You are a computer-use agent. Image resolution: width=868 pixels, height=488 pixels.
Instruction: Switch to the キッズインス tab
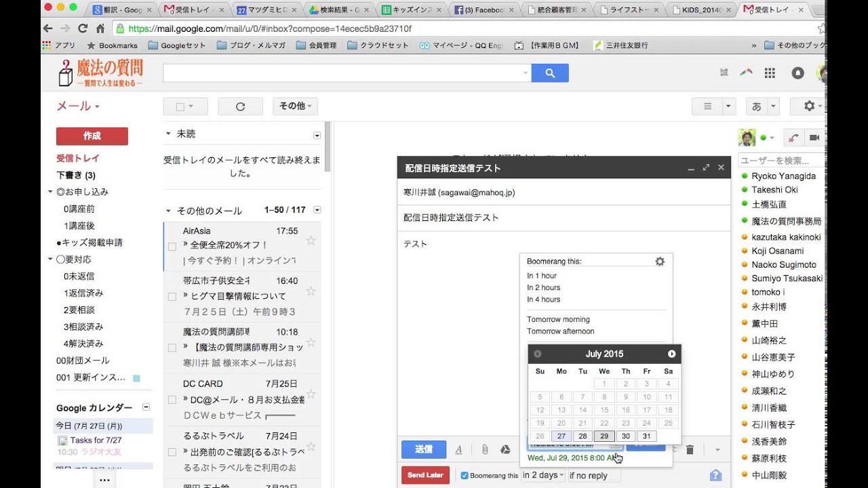click(x=412, y=10)
